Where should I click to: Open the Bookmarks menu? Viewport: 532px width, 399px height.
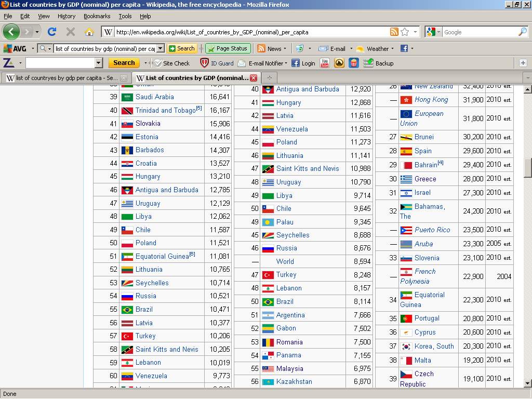click(97, 16)
